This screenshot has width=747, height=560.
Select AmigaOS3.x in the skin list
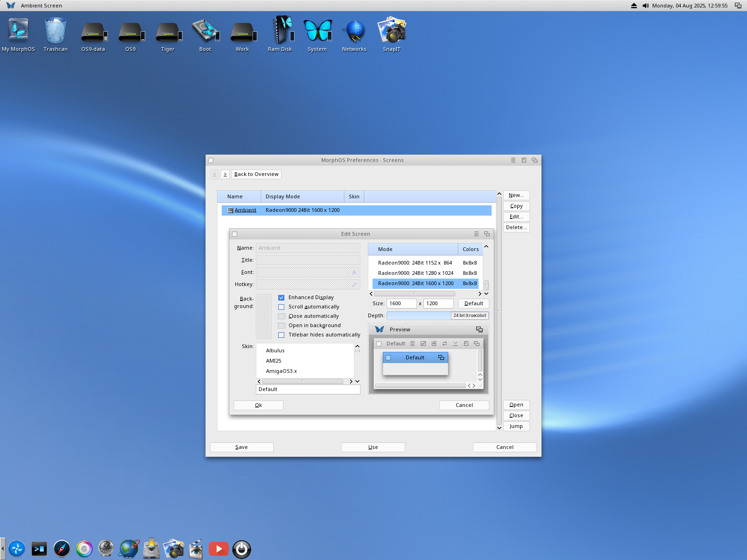click(x=281, y=371)
